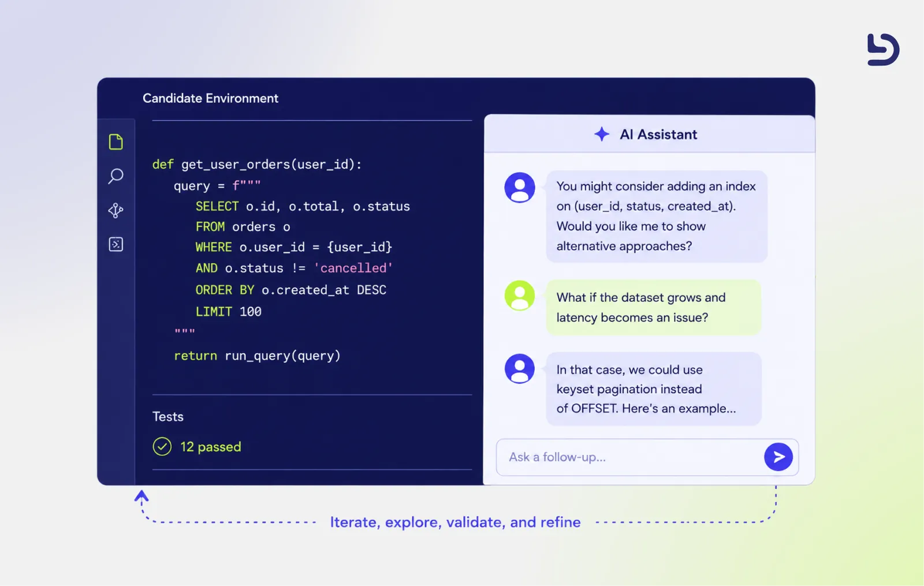Click the 'cancelled' string in the code
Image resolution: width=924 pixels, height=586 pixels.
coord(353,268)
